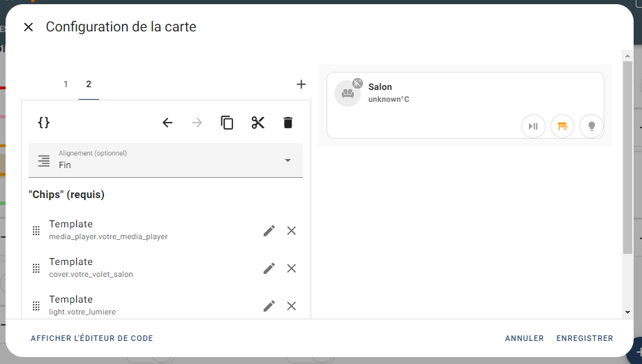Save the card with Enregistrer

tap(585, 338)
